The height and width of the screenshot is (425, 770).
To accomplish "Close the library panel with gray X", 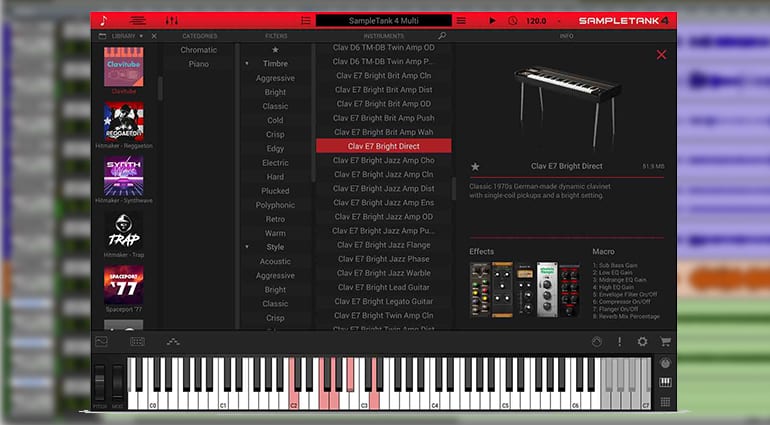I will (154, 36).
